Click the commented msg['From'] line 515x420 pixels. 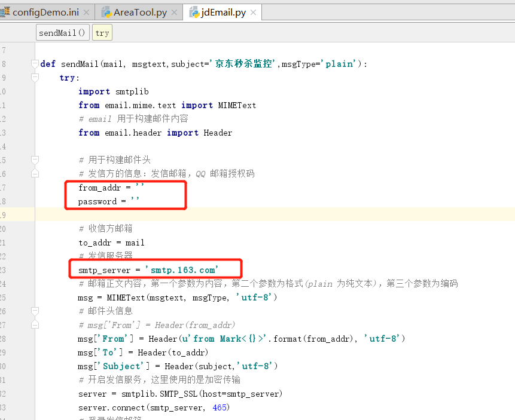(157, 325)
